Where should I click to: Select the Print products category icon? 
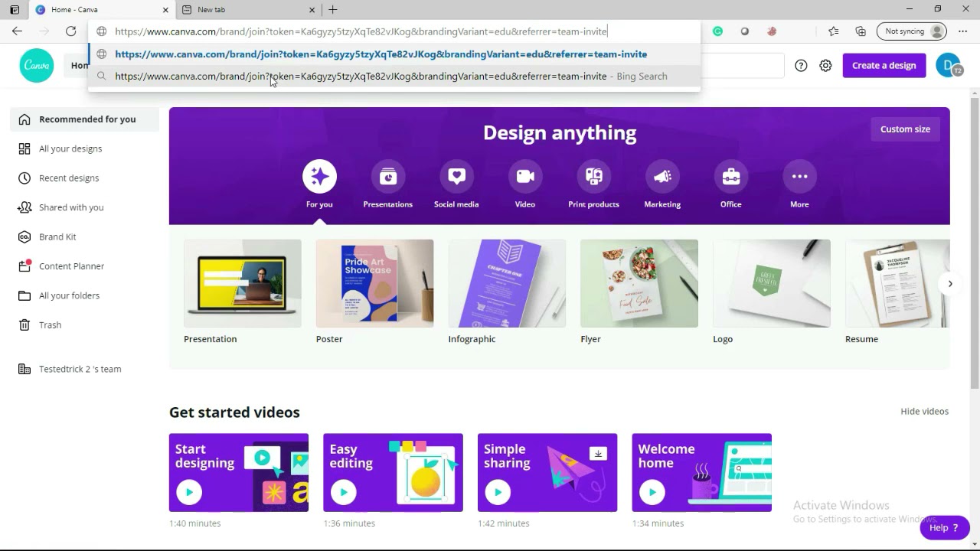point(593,177)
